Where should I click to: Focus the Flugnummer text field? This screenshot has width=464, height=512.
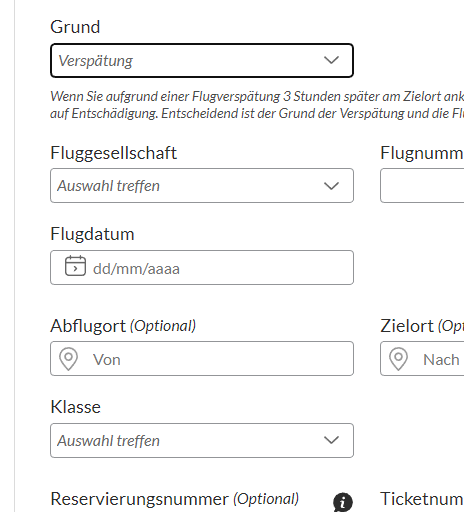[x=422, y=185]
